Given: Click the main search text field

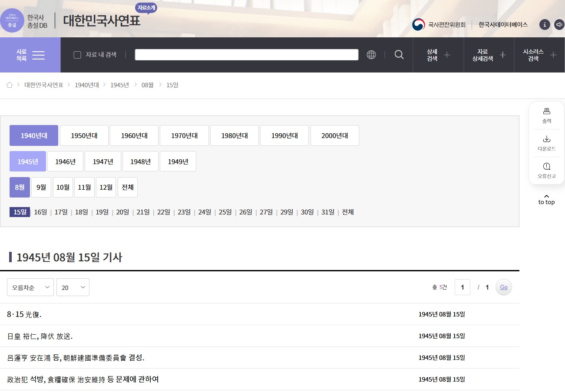Looking at the screenshot, I should tap(246, 55).
